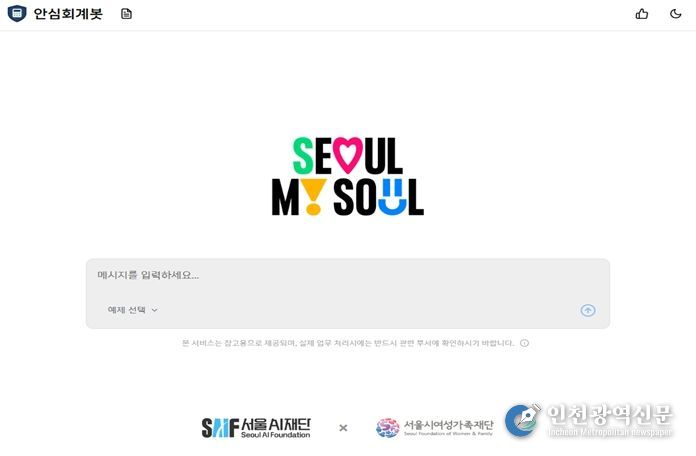
Task: Click the shield calculator logo icon
Action: 17,13
